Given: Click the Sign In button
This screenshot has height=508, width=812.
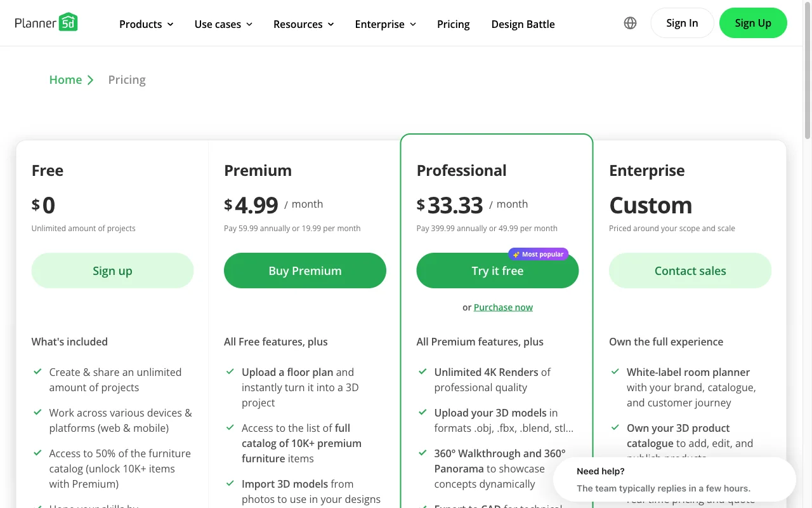Looking at the screenshot, I should click(x=682, y=23).
